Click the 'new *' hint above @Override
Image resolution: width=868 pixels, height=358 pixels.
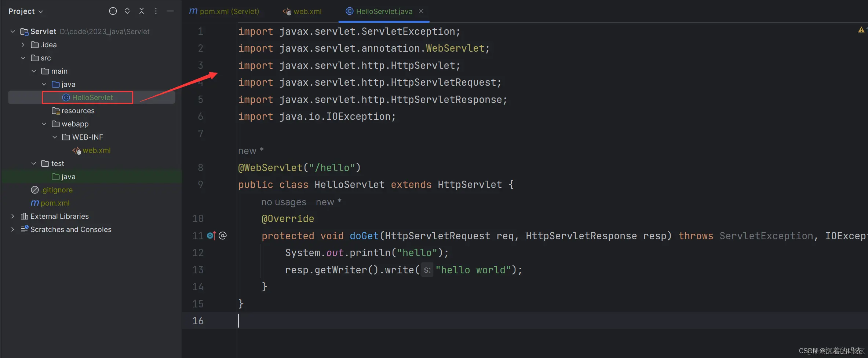(329, 202)
